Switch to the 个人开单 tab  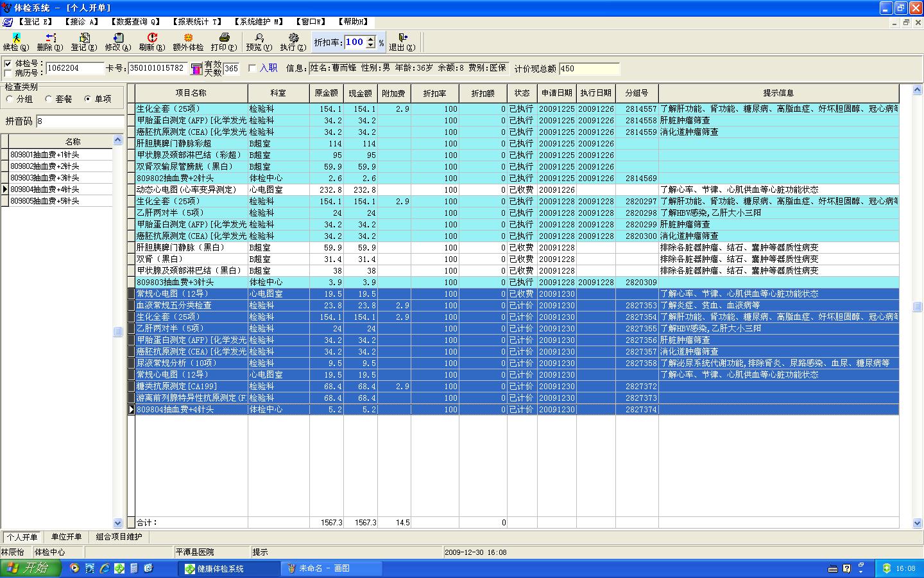[22, 537]
